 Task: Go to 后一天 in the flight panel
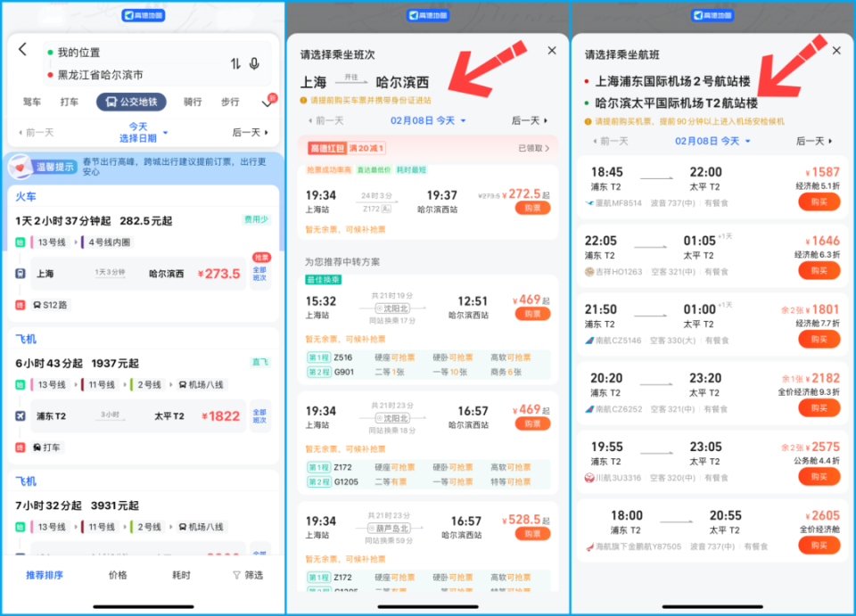[814, 142]
